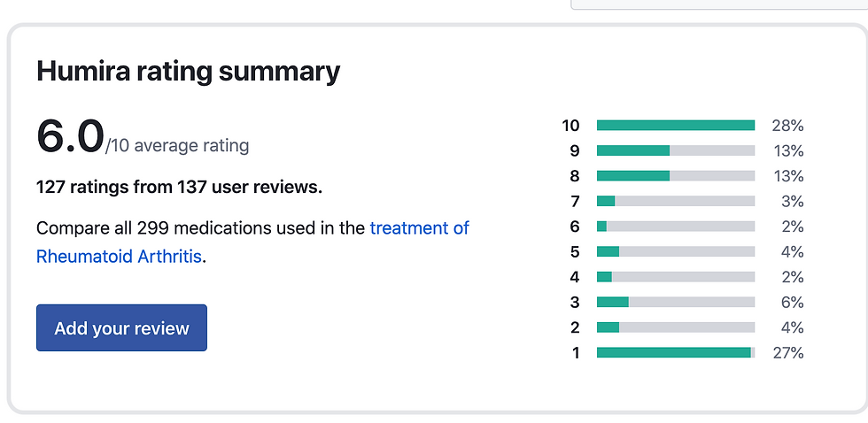The image size is (868, 423).
Task: Click the 6% percentage label
Action: click(792, 303)
